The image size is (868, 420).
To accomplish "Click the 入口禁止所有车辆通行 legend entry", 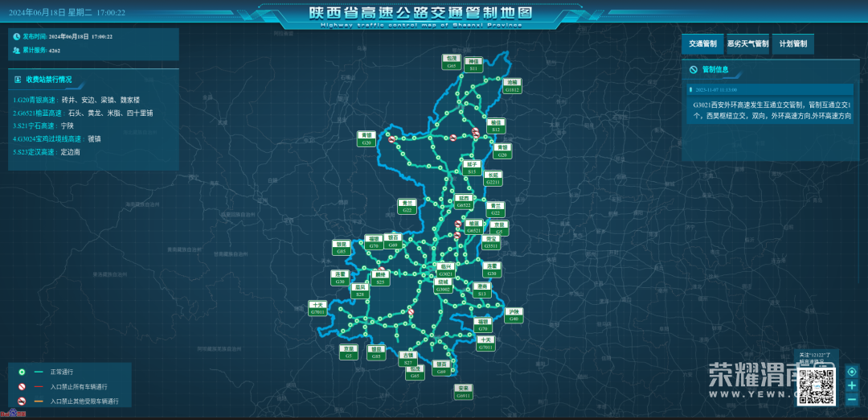I will click(84, 386).
